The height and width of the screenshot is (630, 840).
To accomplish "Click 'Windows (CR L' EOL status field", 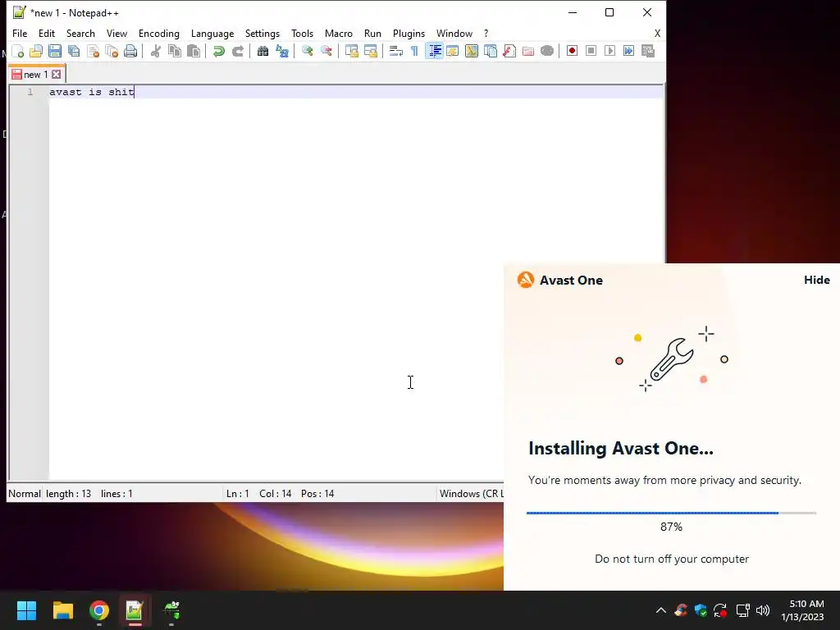I will [x=471, y=493].
